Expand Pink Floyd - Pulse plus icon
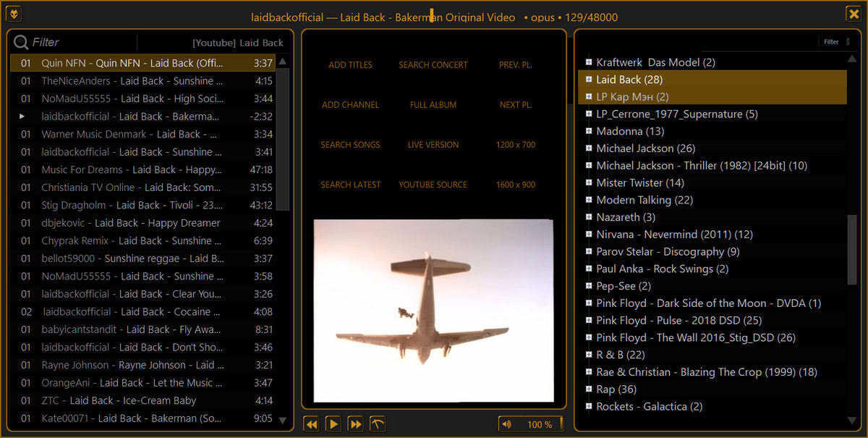This screenshot has width=868, height=438. coord(589,320)
